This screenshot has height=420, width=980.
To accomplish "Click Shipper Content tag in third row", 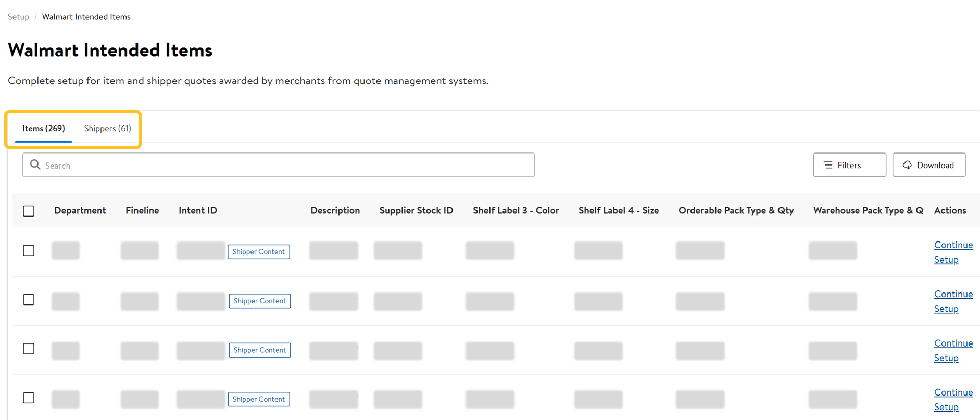I will click(259, 350).
